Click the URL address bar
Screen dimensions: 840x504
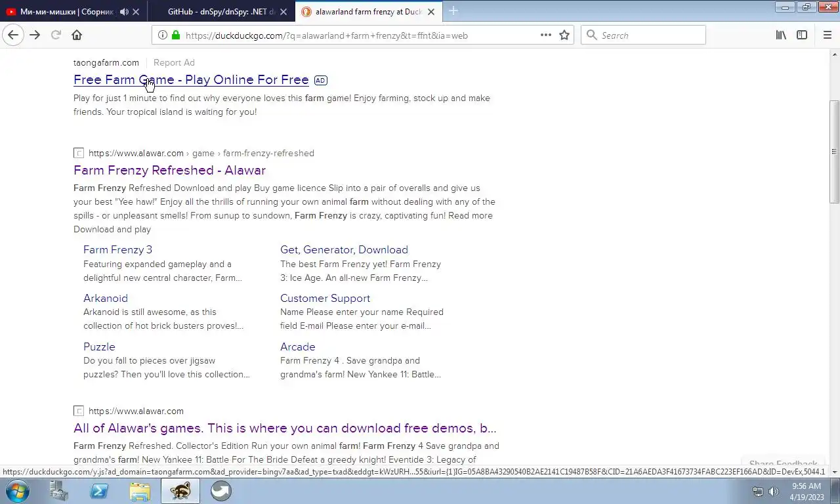tap(361, 35)
